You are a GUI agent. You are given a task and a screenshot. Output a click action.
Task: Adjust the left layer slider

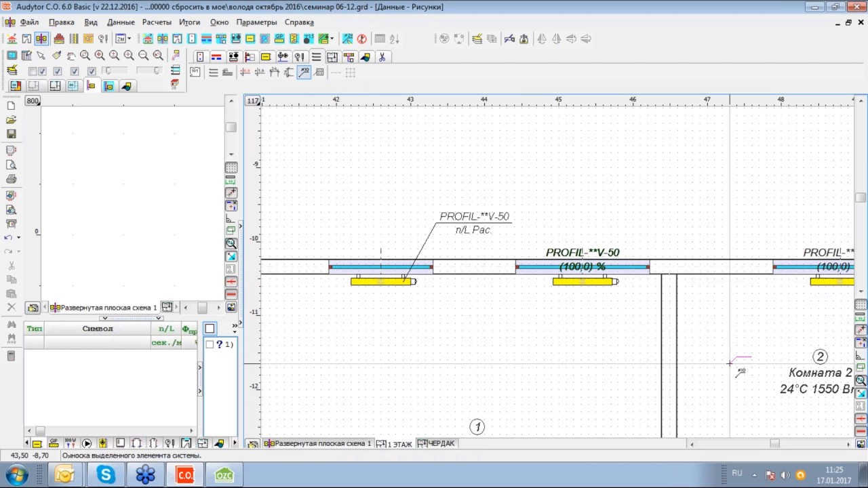107,70
